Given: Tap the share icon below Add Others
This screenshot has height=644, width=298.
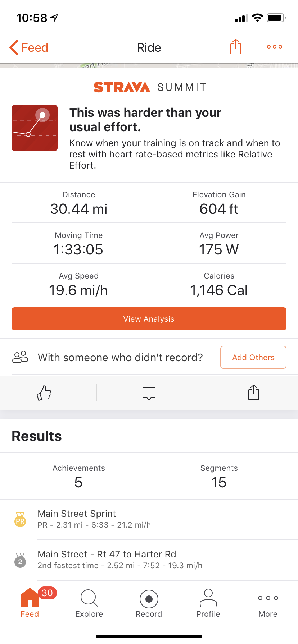Looking at the screenshot, I should 254,392.
